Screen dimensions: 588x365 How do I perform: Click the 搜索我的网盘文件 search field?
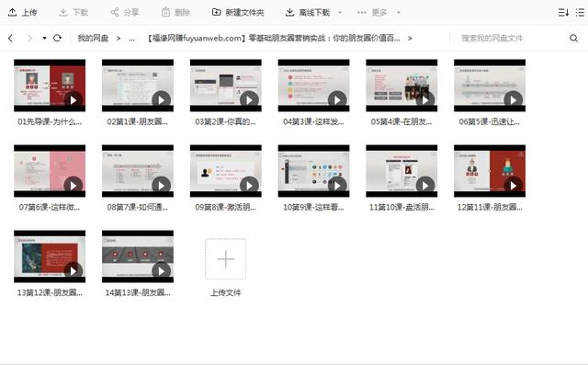492,38
